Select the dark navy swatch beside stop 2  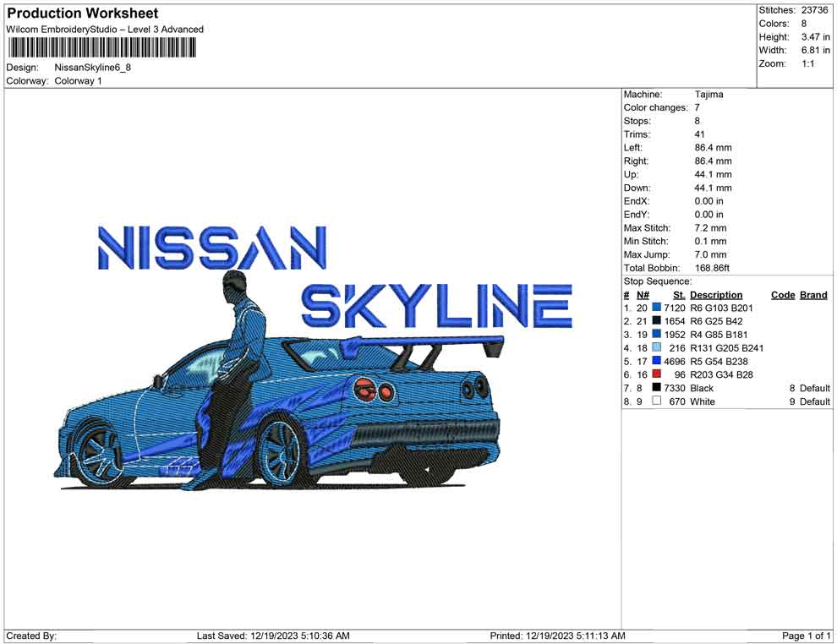coord(657,321)
